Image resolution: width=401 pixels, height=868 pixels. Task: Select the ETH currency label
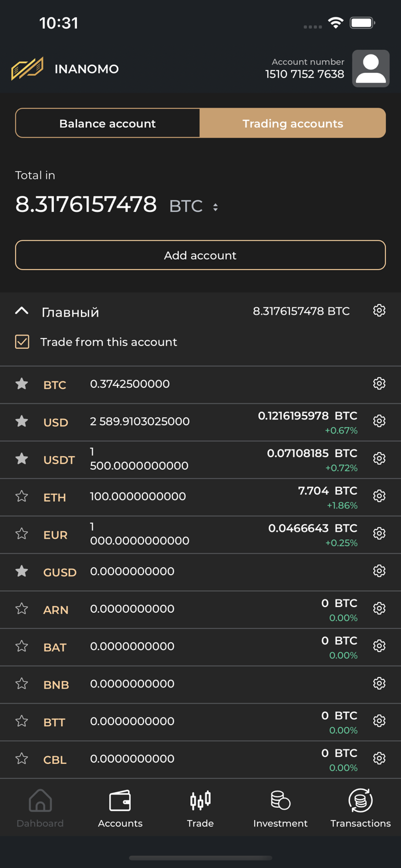click(x=54, y=498)
